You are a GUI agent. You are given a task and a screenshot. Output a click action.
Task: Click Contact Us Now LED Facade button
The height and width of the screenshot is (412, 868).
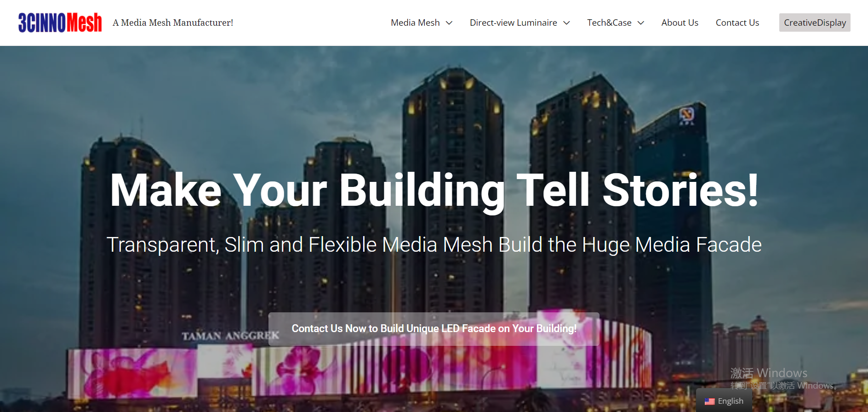434,329
